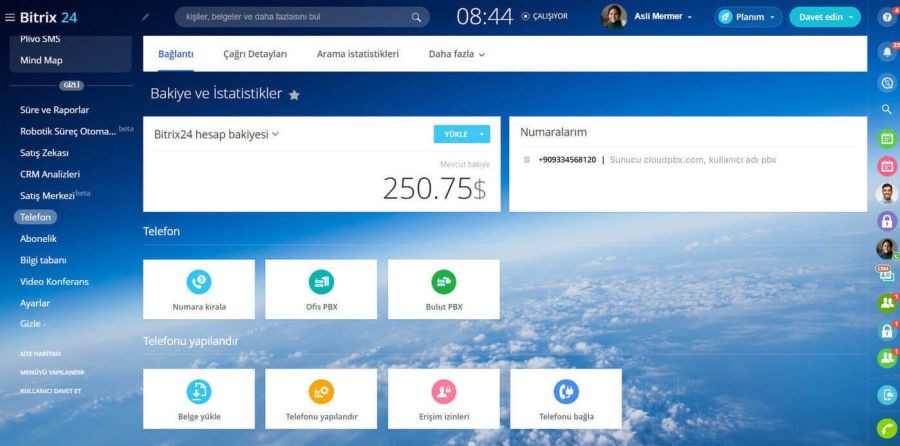Viewport: 900px width, 446px height.
Task: Open Mind Map in left menu
Action: [x=41, y=60]
